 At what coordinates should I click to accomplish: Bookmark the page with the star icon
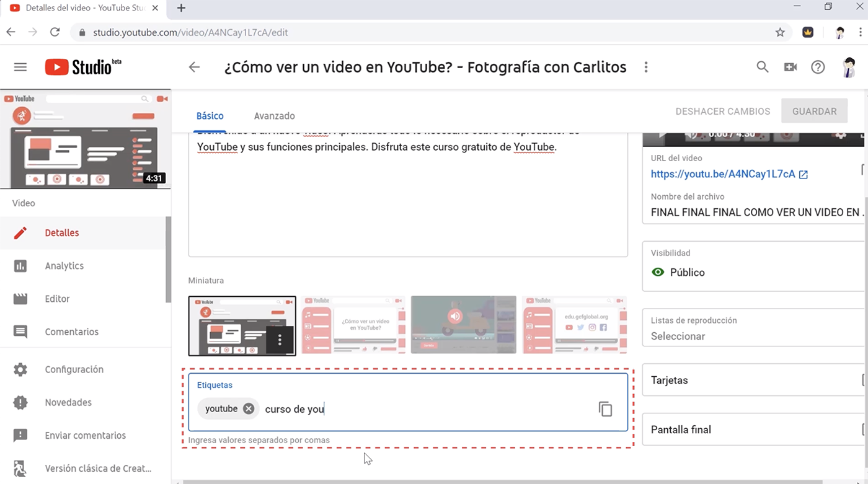click(x=780, y=32)
